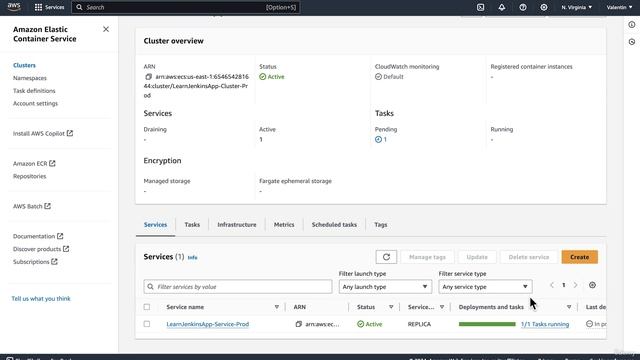Open Account settings in the sidebar

pos(36,104)
